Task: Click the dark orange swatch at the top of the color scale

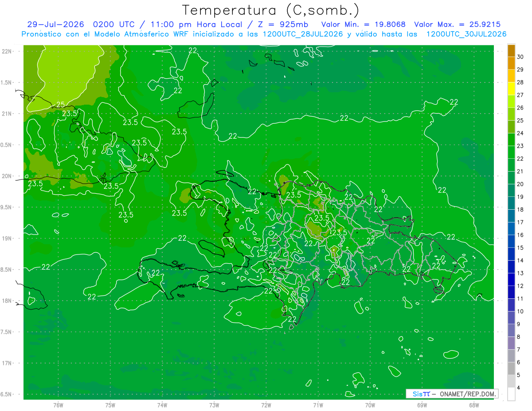Action: coord(511,51)
